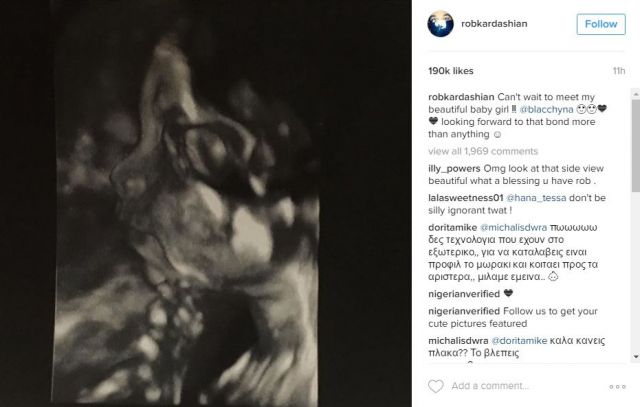The height and width of the screenshot is (407, 640).
Task: View all 1,969 comments
Action: pos(483,151)
